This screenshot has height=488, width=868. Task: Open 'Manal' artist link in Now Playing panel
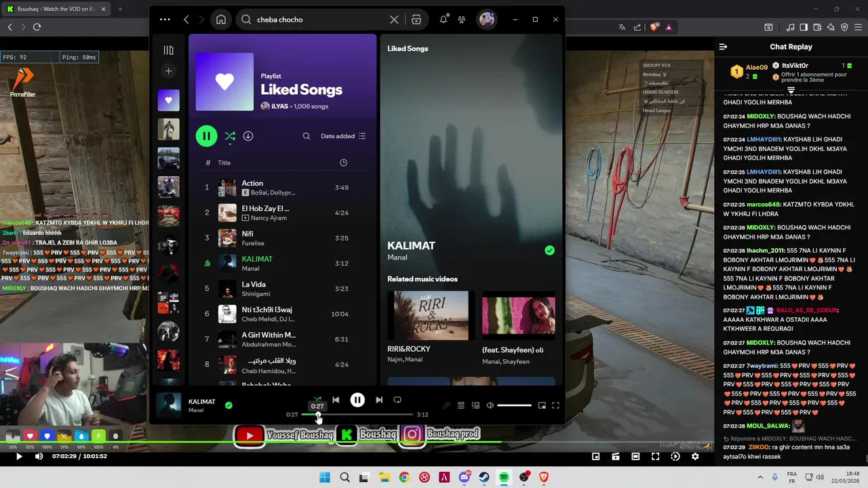point(397,258)
